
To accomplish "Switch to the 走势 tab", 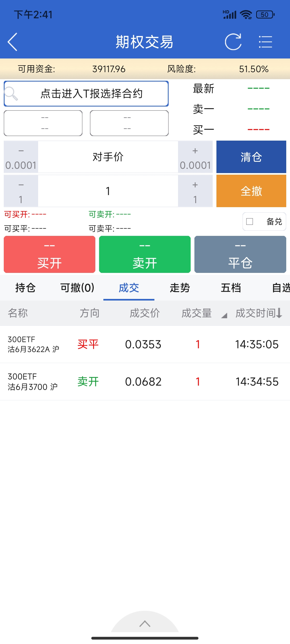I will [180, 288].
